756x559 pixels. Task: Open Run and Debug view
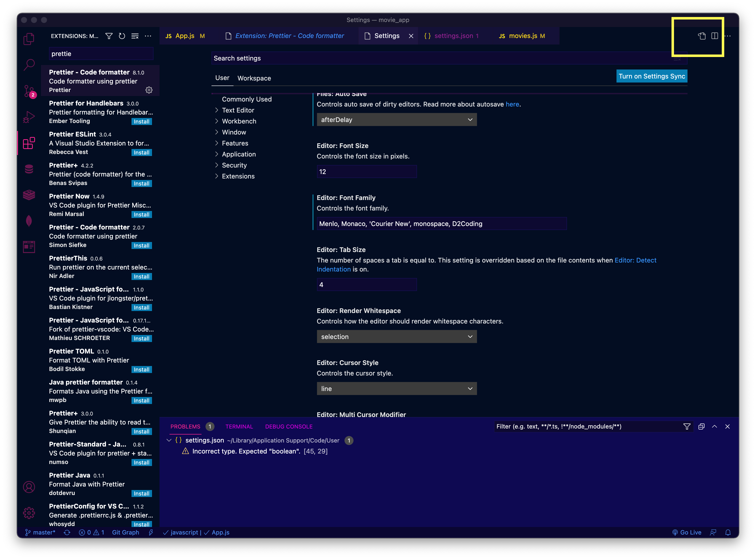click(x=29, y=117)
